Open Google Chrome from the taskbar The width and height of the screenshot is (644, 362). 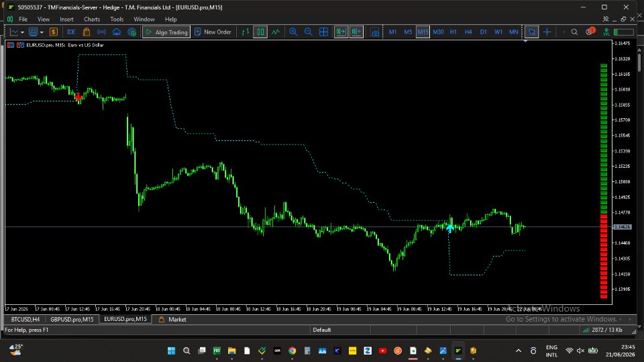(x=292, y=351)
